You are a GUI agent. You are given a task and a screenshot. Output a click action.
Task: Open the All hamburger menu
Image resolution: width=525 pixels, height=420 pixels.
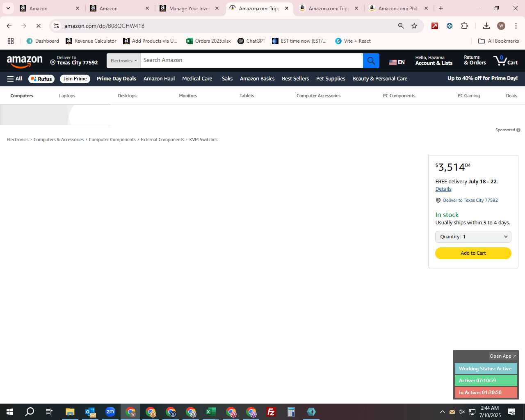click(x=15, y=79)
